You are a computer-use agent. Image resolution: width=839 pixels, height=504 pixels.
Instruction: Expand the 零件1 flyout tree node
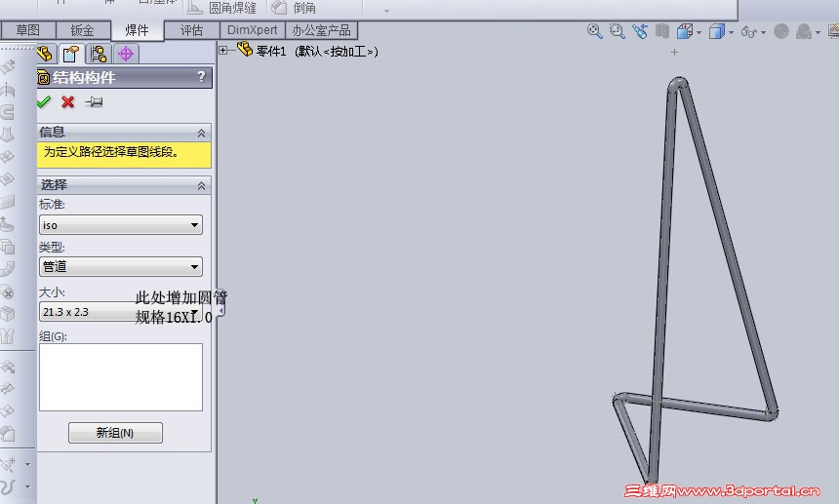[x=223, y=51]
